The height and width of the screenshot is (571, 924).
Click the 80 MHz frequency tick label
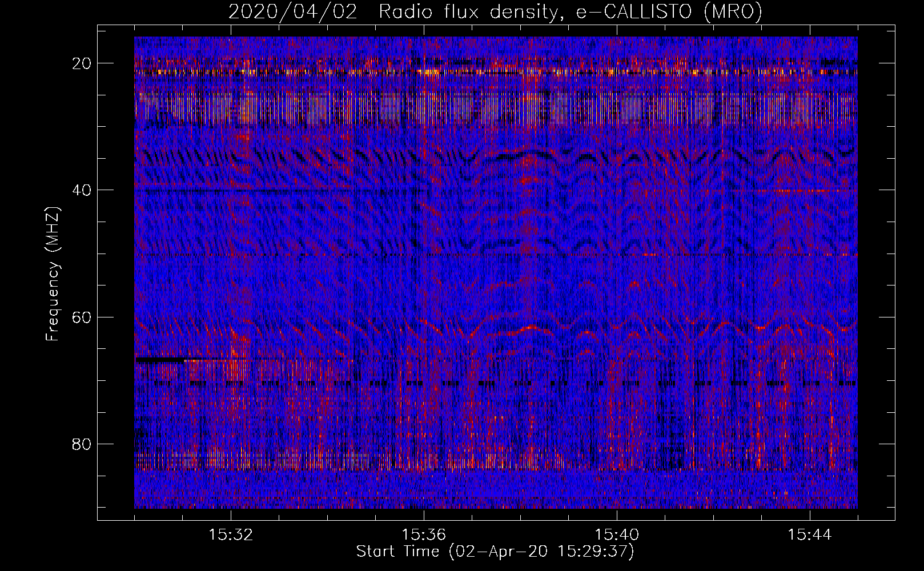[x=82, y=444]
